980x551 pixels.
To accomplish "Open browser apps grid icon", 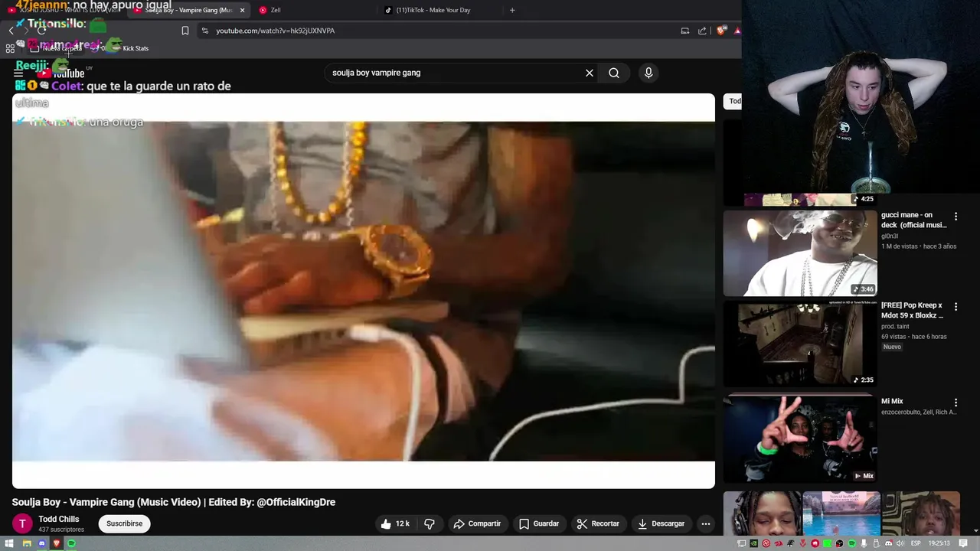I will point(10,48).
